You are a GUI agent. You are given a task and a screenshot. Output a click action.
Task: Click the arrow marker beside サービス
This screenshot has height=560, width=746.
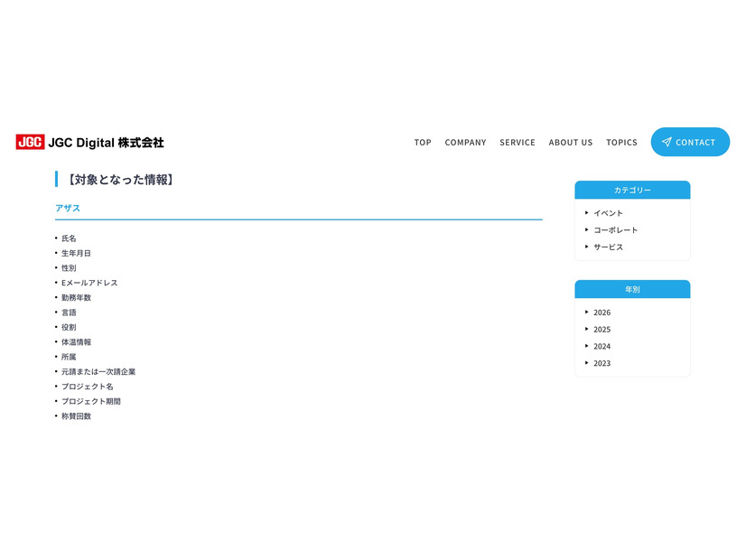tap(587, 247)
